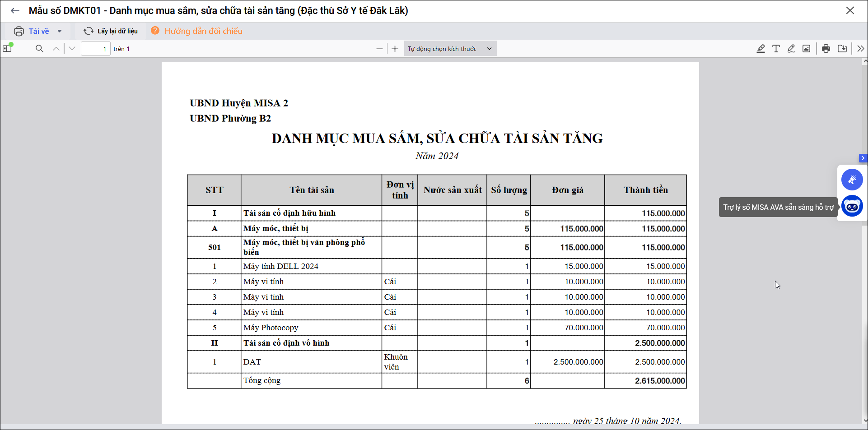The width and height of the screenshot is (868, 430).
Task: Go back using the arrow
Action: pyautogui.click(x=15, y=11)
